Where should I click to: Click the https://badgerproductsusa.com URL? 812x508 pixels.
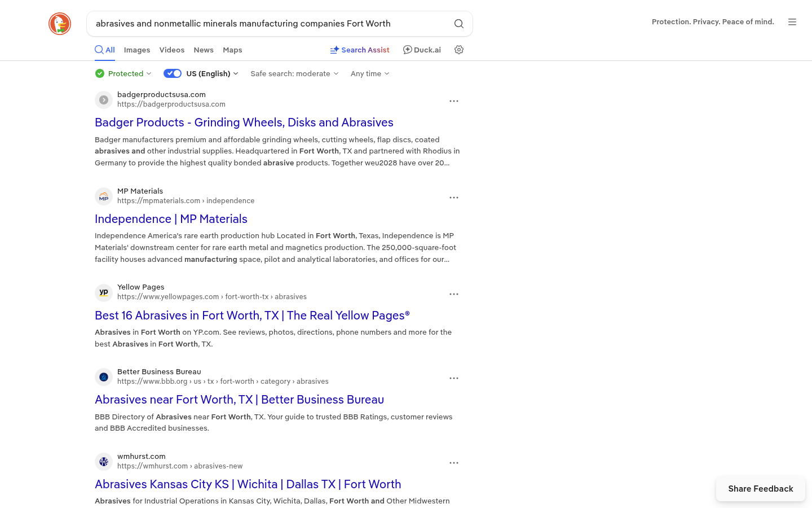171,104
